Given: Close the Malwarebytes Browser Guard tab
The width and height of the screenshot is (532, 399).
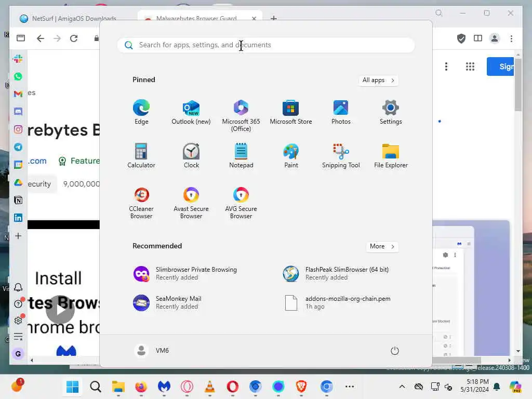Looking at the screenshot, I should pyautogui.click(x=254, y=18).
